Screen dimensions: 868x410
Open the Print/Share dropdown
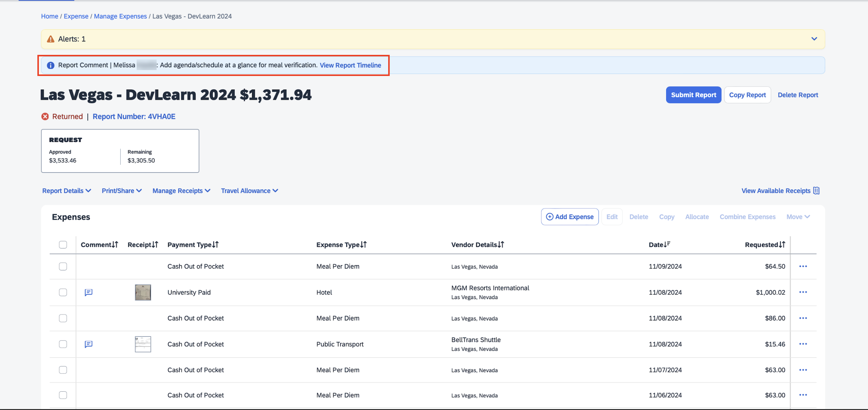coord(122,191)
